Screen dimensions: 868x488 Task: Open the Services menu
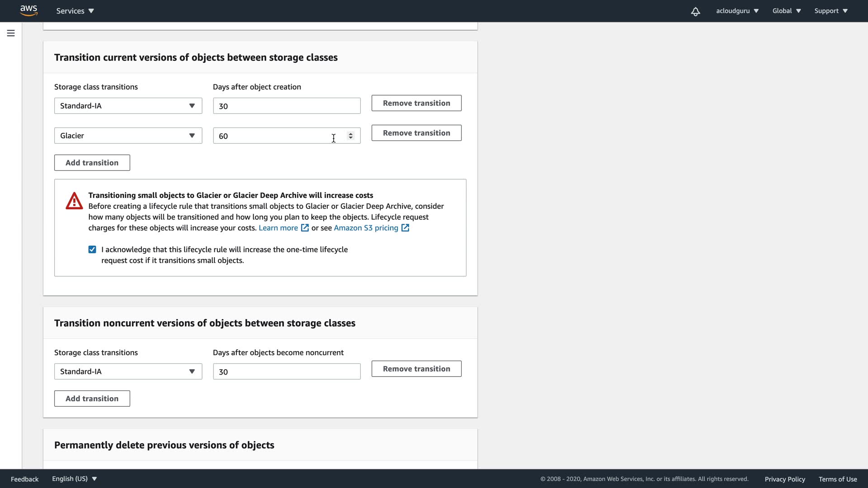pyautogui.click(x=75, y=11)
